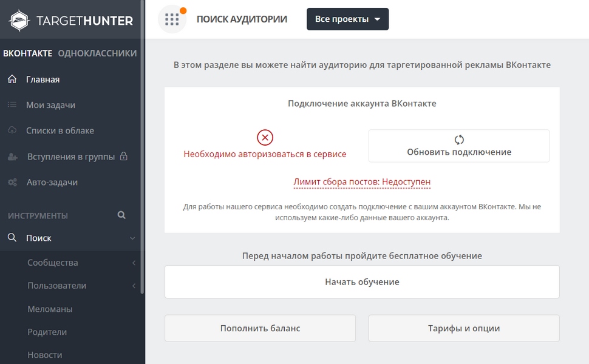Click the red error circle icon
The height and width of the screenshot is (364, 589).
point(265,137)
